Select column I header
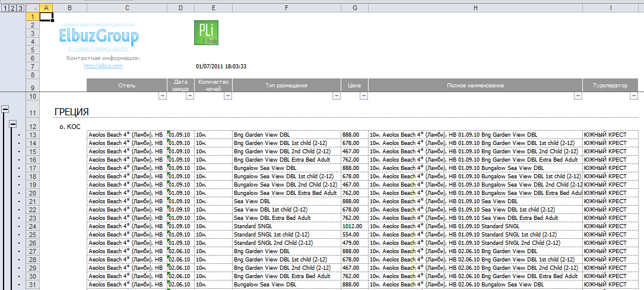Screen dimensions: 644x290 pos(610,8)
